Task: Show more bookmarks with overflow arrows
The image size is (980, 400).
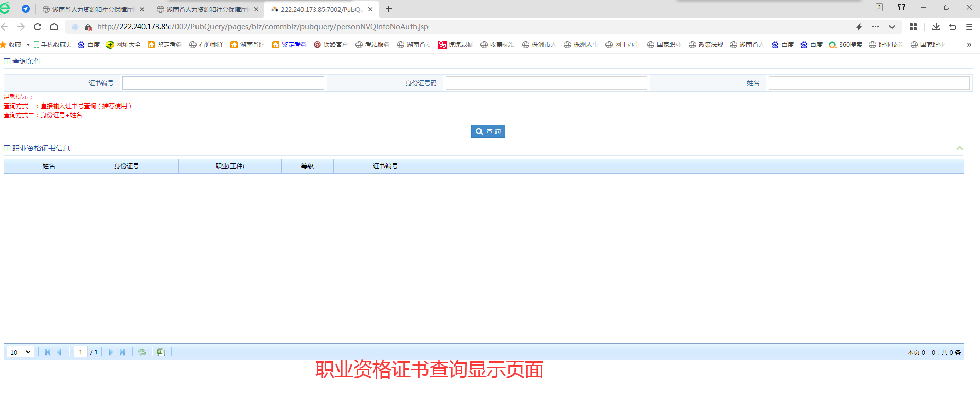Action: (x=969, y=45)
